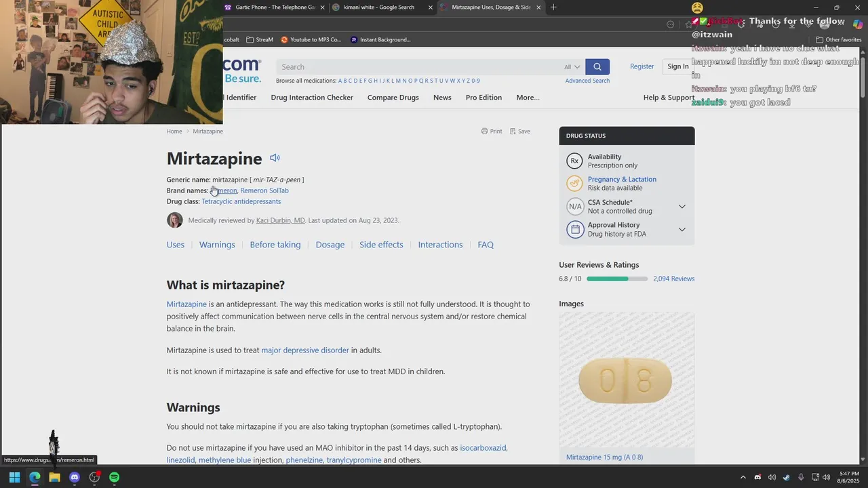
Task: Open the All search category dropdown
Action: point(572,67)
